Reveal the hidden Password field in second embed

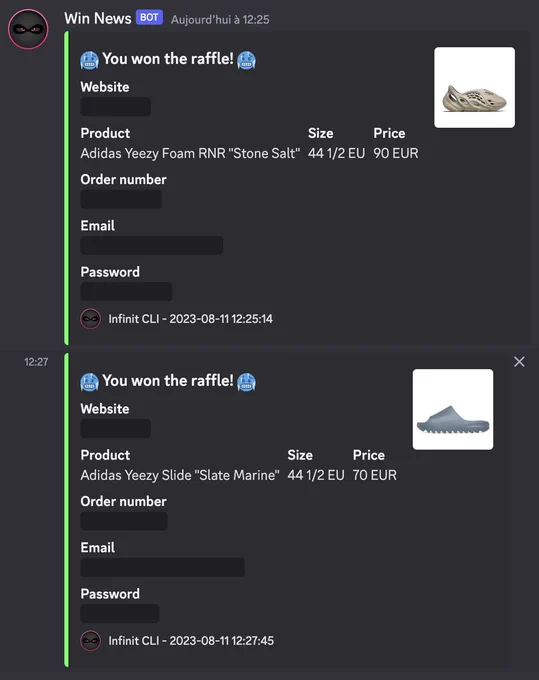[120, 613]
